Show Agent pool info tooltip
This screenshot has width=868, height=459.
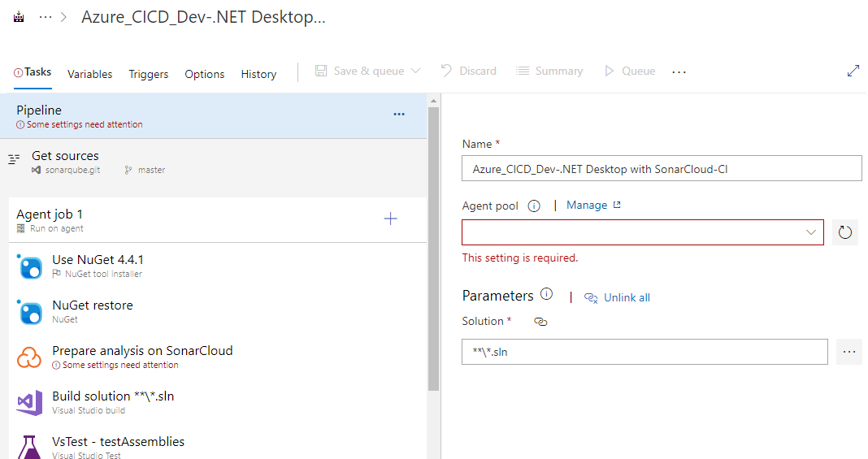[x=534, y=206]
